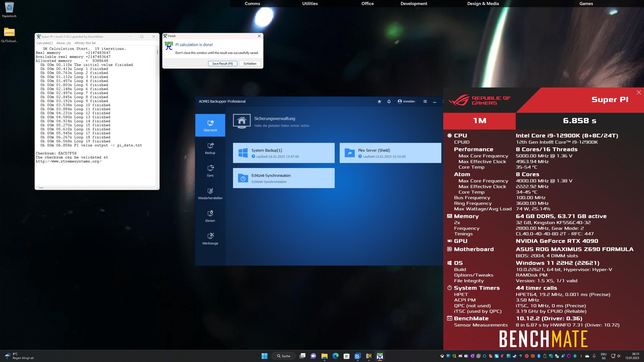644x362 pixels.
Task: Open the Papierkorb desktop icon
Action: pos(9,10)
